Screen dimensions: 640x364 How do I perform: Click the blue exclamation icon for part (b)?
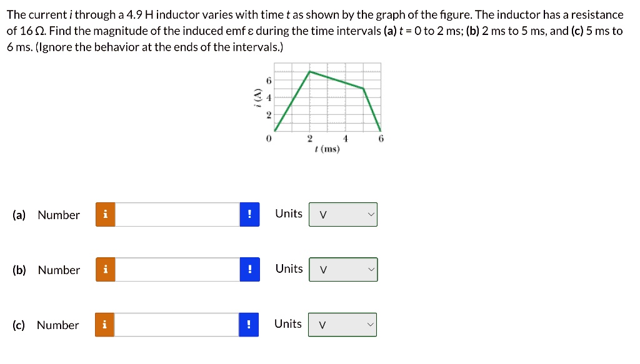[x=249, y=270]
